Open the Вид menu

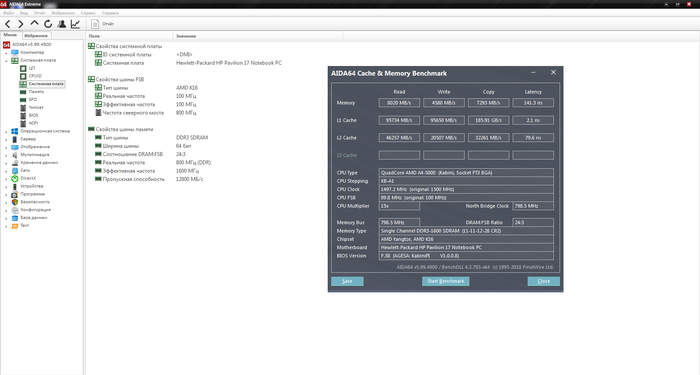click(24, 13)
